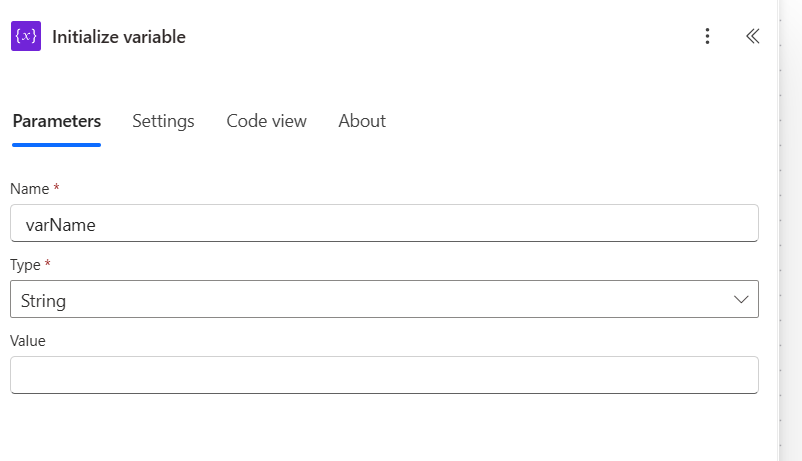The width and height of the screenshot is (802, 461).
Task: Collapse the panel with double chevron
Action: tap(752, 37)
